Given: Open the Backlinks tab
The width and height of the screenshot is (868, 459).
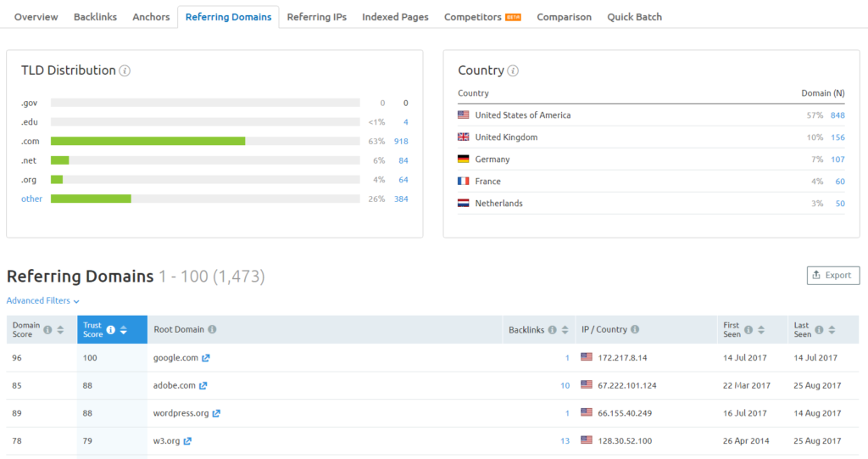Looking at the screenshot, I should (x=95, y=17).
